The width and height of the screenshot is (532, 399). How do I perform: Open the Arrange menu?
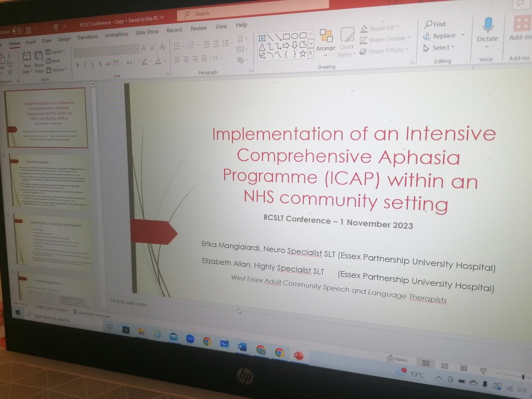pos(326,43)
